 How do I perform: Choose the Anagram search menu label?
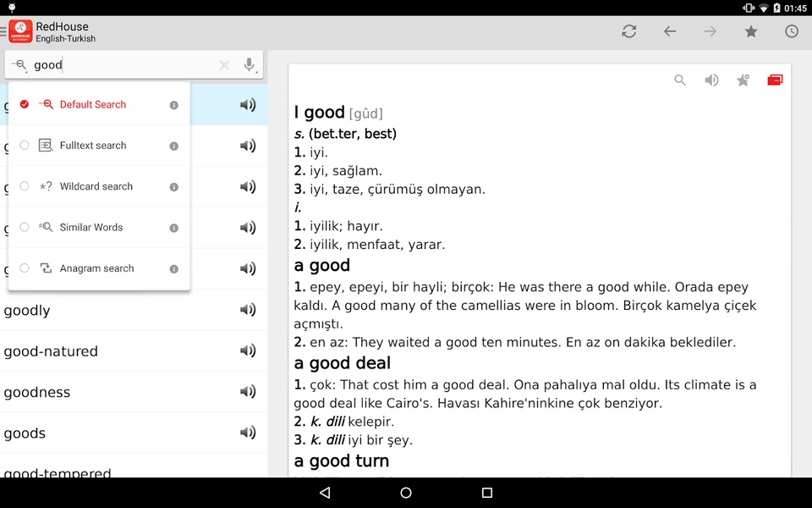(x=96, y=268)
